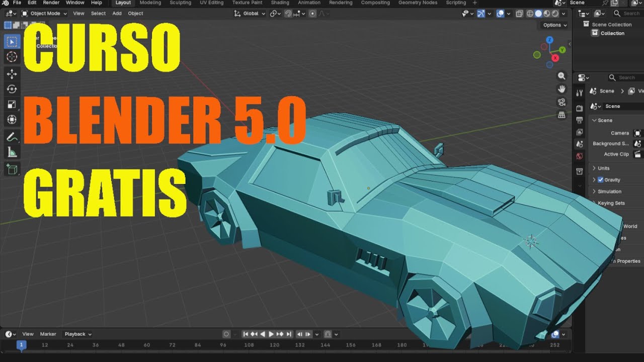The width and height of the screenshot is (644, 362).
Task: Open the Collection properties tab
Action: click(x=580, y=172)
